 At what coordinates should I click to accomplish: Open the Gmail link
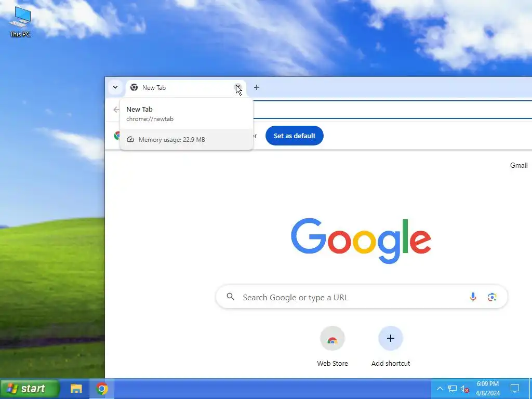[519, 165]
